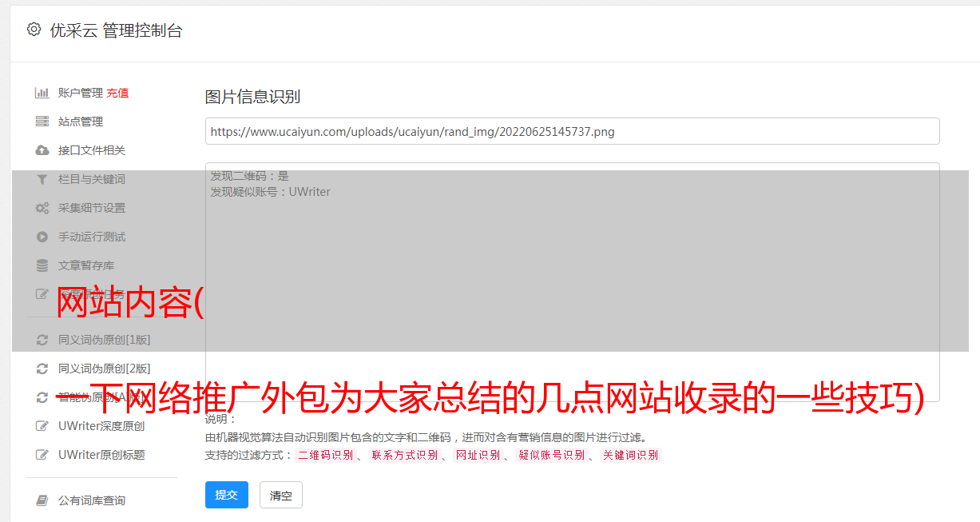Click the 图片信息识别 page heading
Viewport: 980px width, 522px height.
click(x=252, y=97)
